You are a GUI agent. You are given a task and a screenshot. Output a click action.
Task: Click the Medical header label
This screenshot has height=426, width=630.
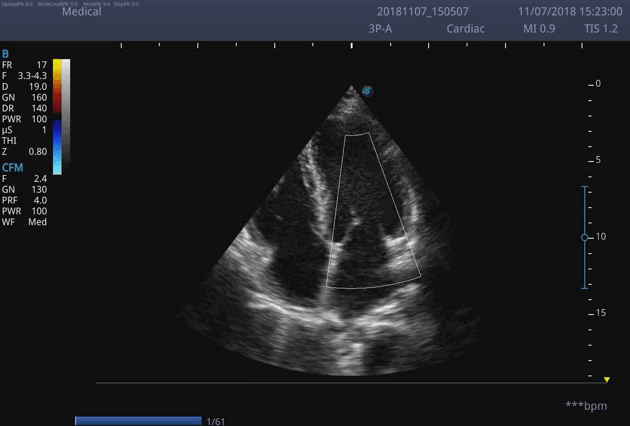[x=82, y=11]
